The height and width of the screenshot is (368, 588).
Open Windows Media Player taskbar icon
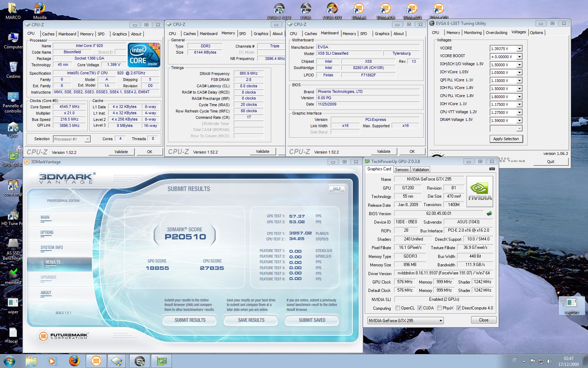[52, 361]
